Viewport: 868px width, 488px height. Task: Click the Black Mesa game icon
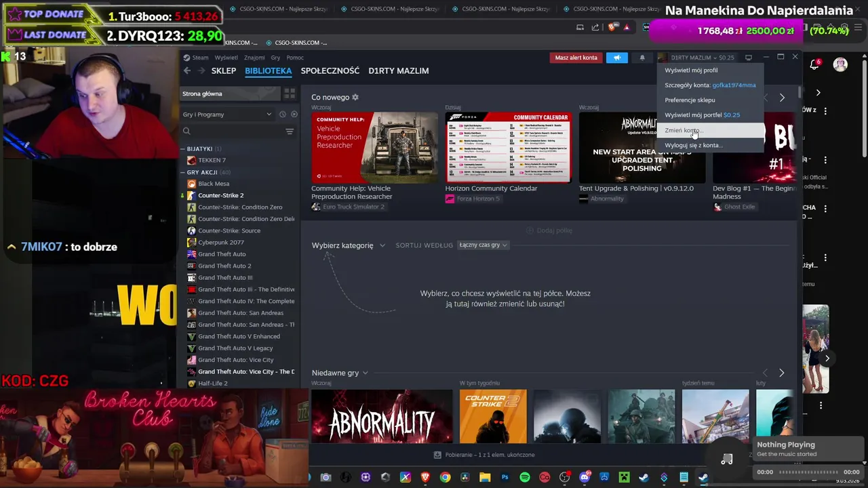(192, 184)
